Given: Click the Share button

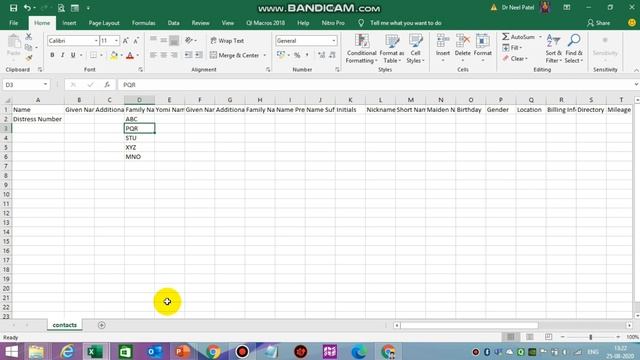Looking at the screenshot, I should 598,23.
